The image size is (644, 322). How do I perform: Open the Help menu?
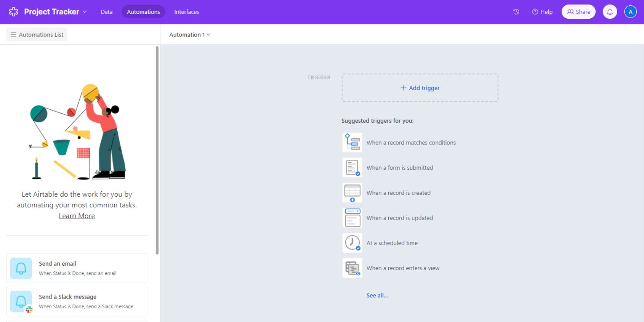coord(542,12)
